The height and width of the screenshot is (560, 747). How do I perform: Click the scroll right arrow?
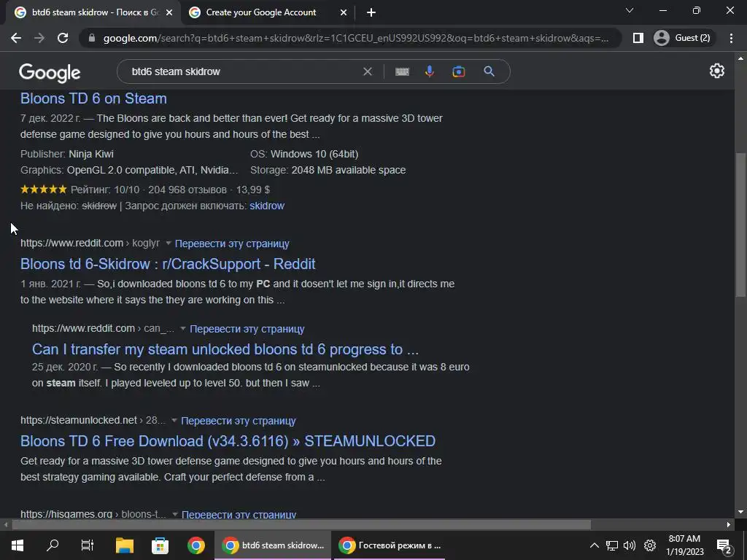click(729, 525)
